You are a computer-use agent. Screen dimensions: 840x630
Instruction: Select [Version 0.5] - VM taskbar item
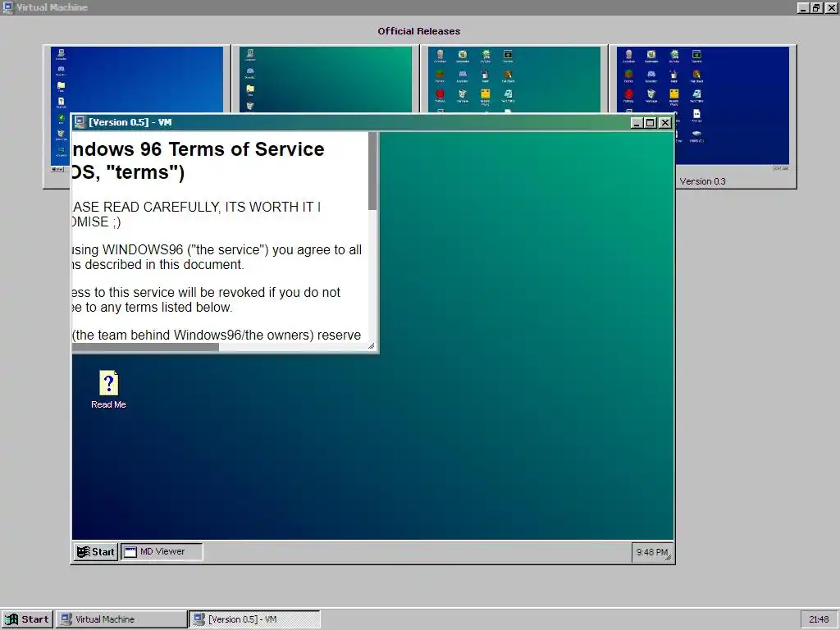[x=254, y=619]
